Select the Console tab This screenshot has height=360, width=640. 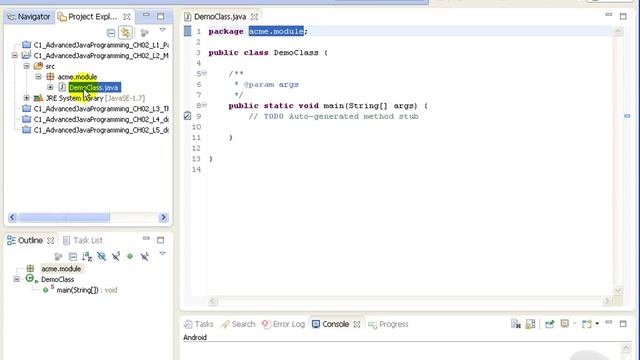click(x=331, y=324)
